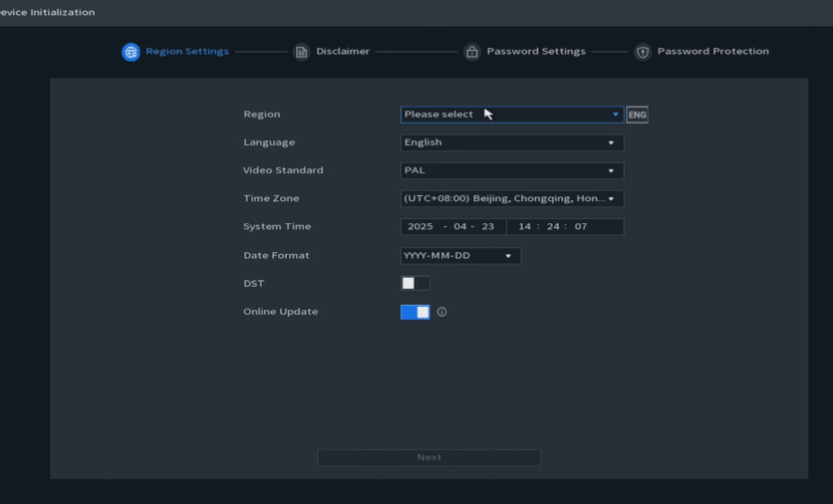Click the System Time year field
Screen dimensions: 833x504
coord(420,227)
